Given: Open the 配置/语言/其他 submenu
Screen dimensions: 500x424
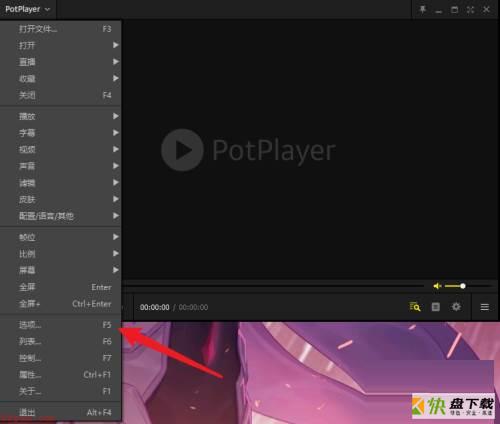Looking at the screenshot, I should click(x=60, y=216).
